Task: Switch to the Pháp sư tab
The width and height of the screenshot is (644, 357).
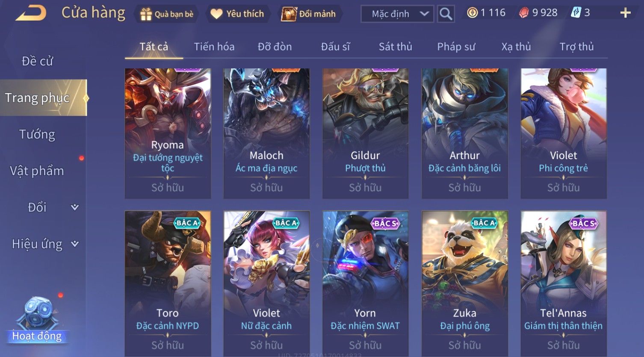Action: pyautogui.click(x=456, y=47)
